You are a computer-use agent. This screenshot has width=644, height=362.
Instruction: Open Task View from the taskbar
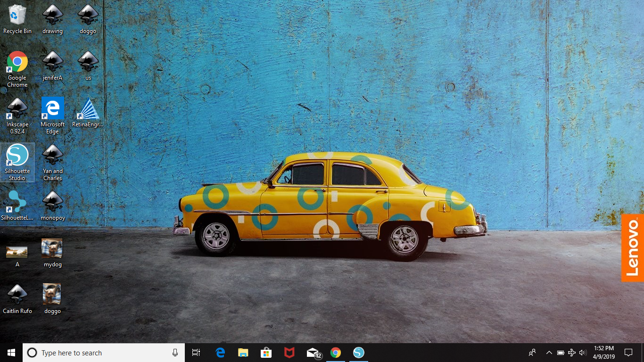click(196, 353)
